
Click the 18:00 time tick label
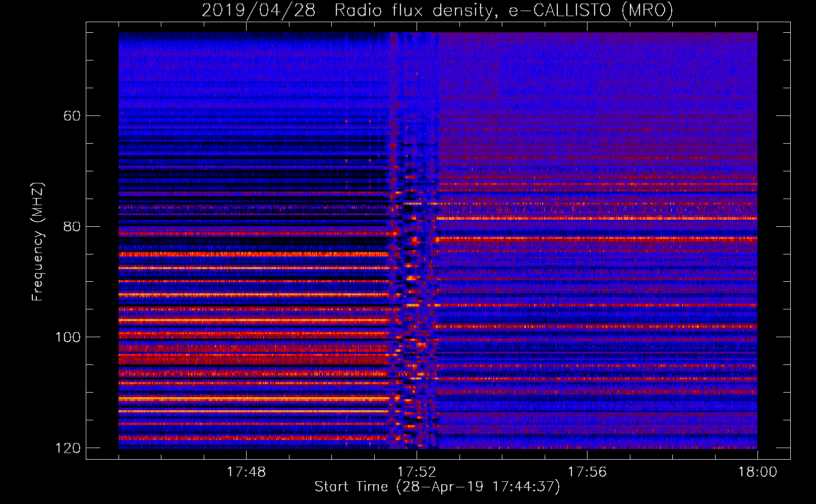tap(757, 472)
